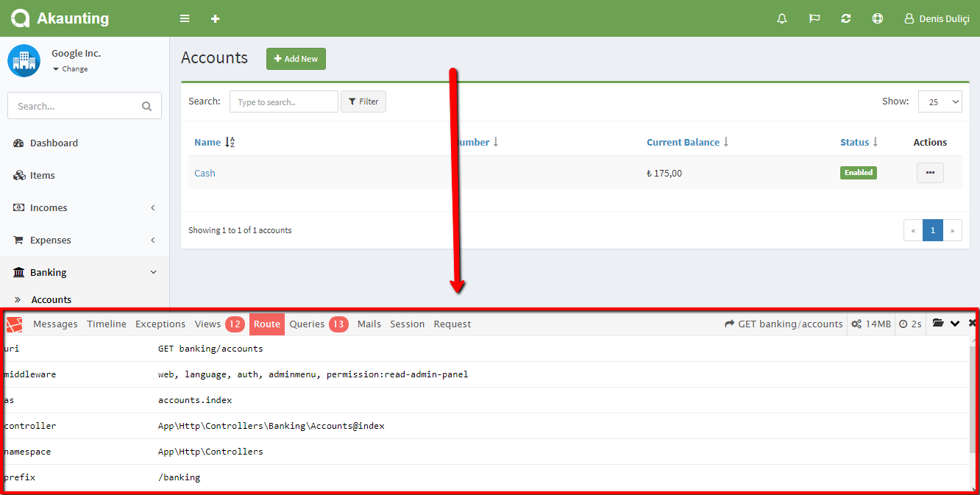
Task: Open the company Change dropdown
Action: [71, 68]
